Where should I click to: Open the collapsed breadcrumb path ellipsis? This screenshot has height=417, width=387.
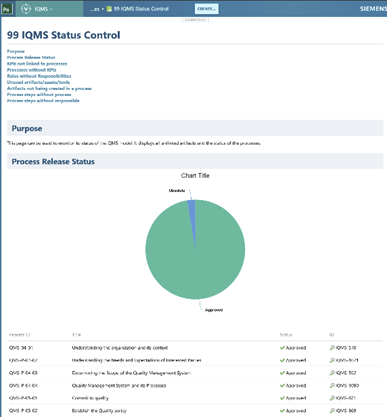click(x=95, y=9)
